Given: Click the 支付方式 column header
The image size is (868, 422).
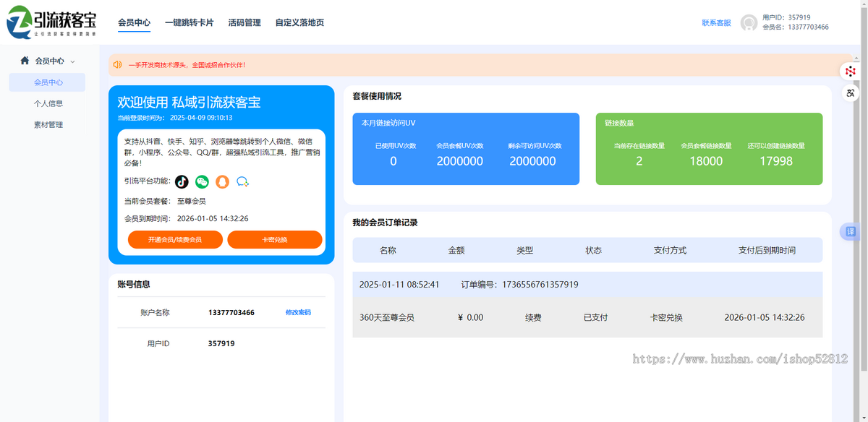Looking at the screenshot, I should (670, 250).
